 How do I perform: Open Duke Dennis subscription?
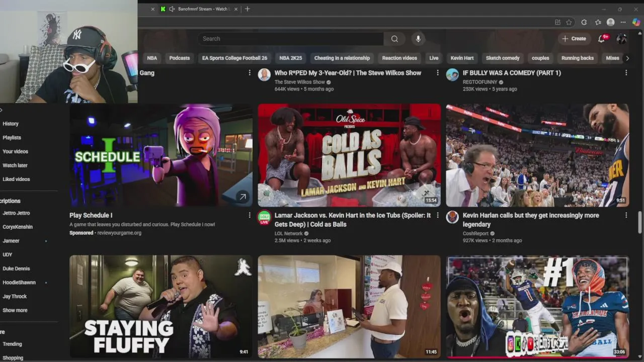(16, 268)
